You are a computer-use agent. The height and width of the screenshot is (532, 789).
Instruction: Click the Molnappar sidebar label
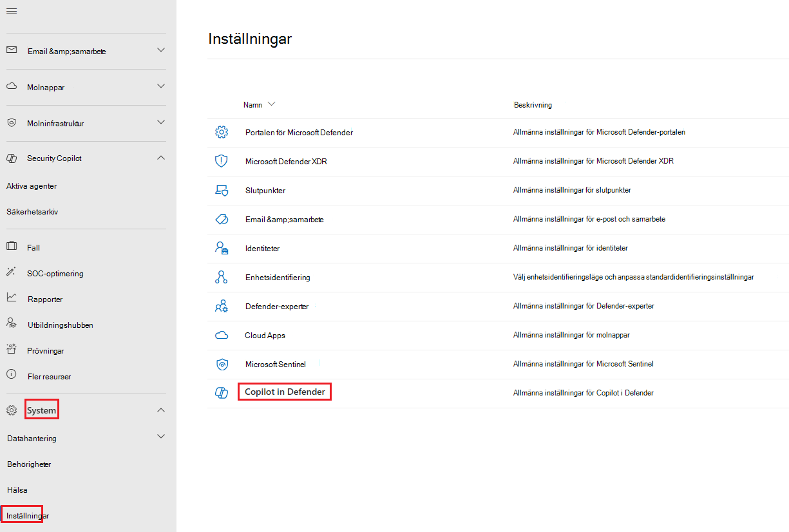point(46,88)
